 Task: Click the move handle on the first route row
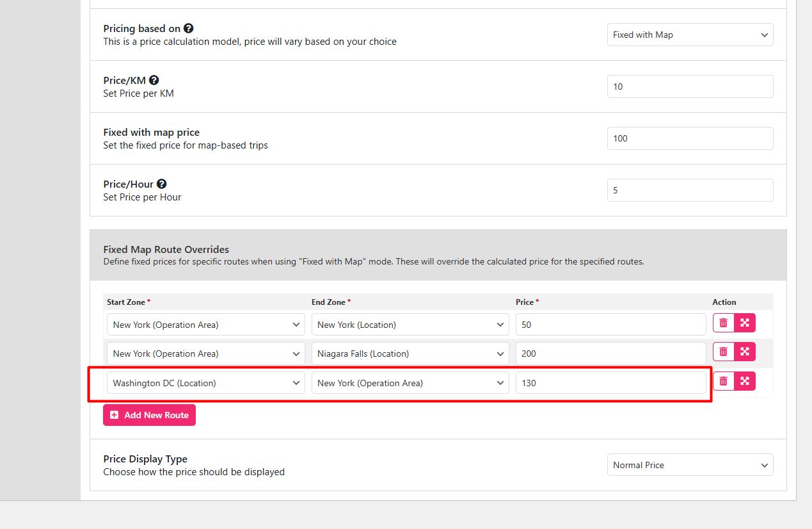point(745,323)
